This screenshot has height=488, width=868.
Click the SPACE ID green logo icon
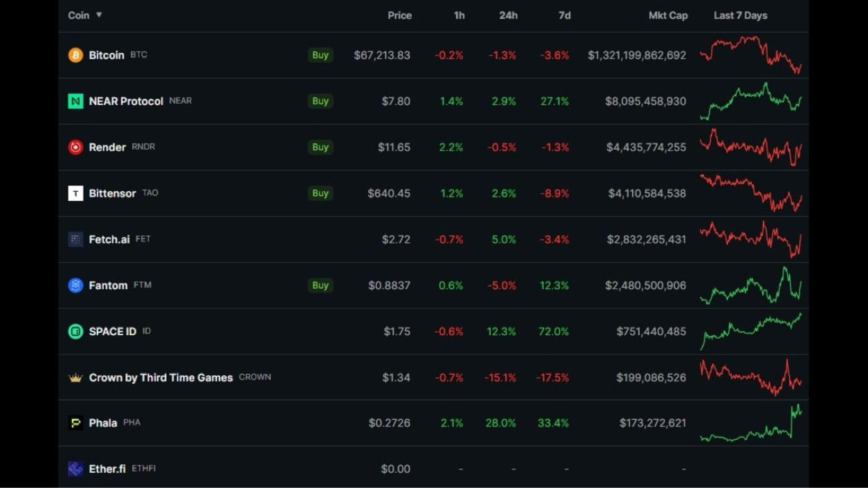76,331
